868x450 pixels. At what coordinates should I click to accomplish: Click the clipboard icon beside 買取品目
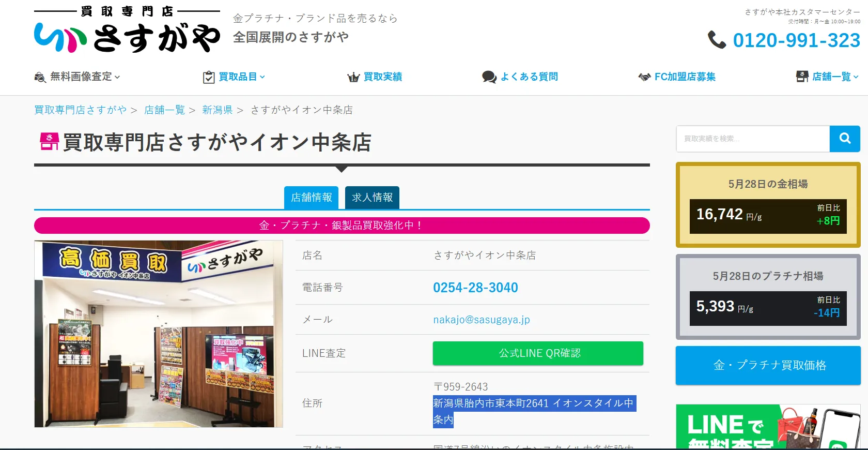click(209, 77)
